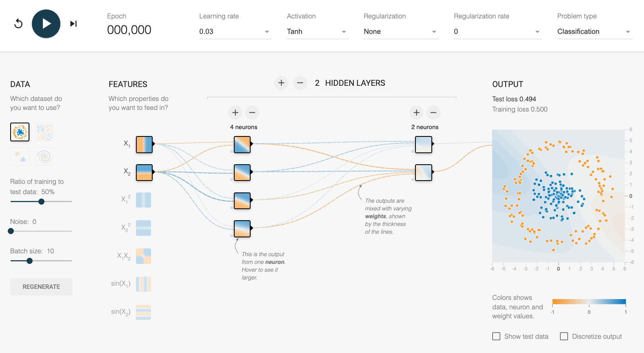Remove a neuron from second hidden layer
The image size is (644, 353).
(433, 112)
